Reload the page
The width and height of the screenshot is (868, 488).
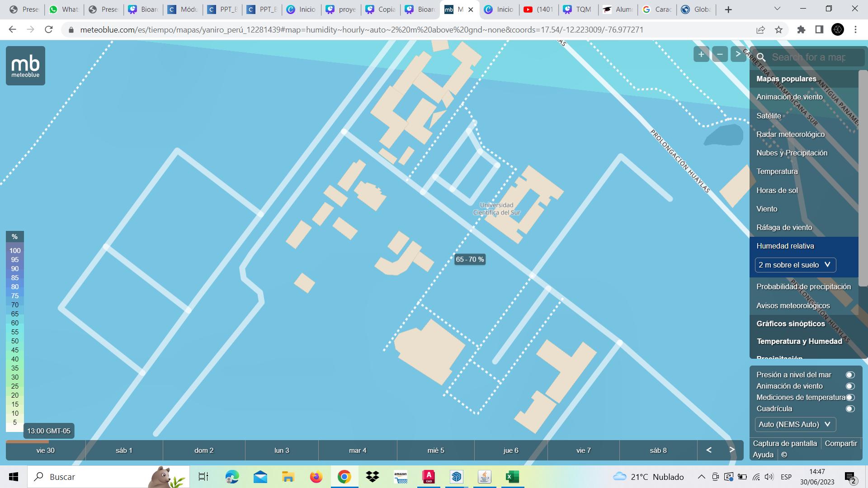pyautogui.click(x=49, y=29)
